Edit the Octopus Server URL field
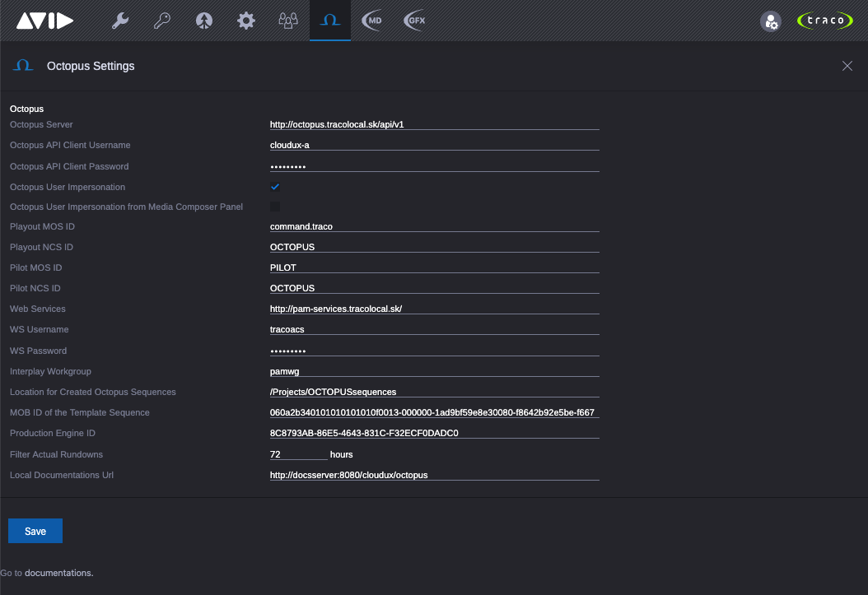 click(435, 124)
